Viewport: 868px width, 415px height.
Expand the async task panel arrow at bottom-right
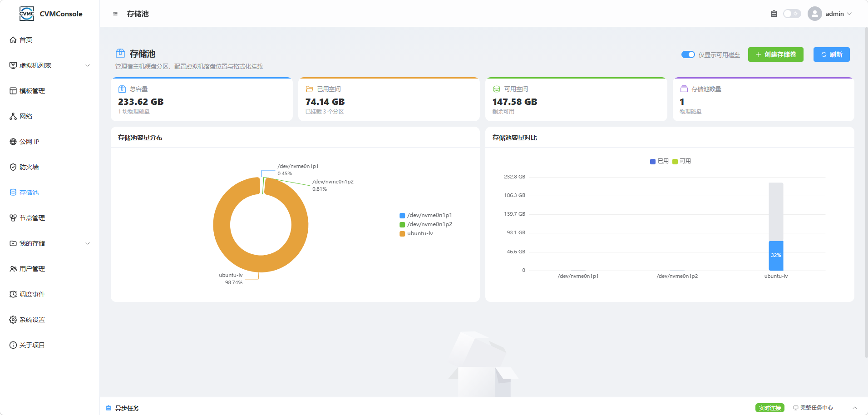point(855,408)
